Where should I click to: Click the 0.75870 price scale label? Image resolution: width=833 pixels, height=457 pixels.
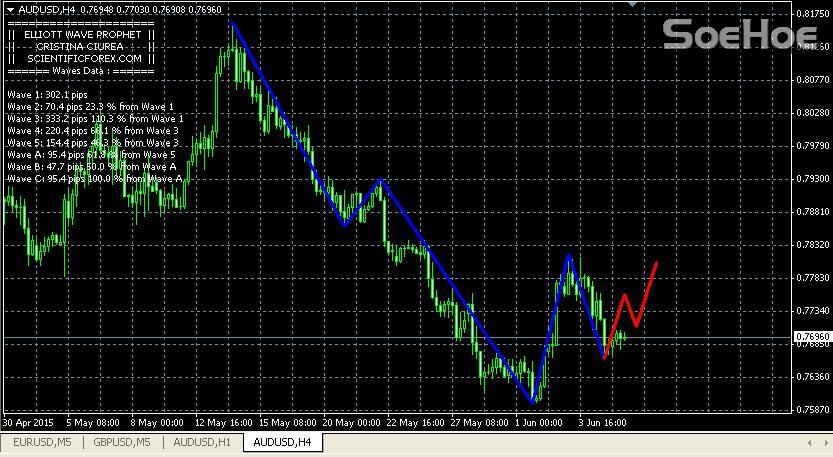(813, 410)
